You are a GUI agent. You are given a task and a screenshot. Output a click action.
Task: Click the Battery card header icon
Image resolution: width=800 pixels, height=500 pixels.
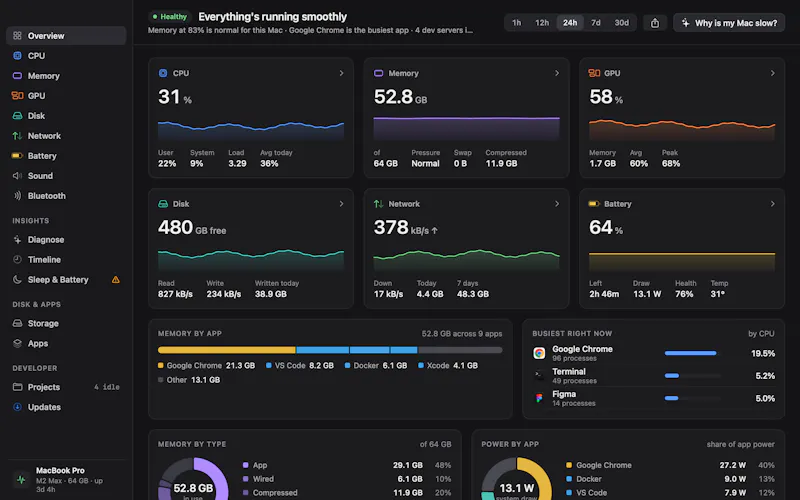coord(594,204)
